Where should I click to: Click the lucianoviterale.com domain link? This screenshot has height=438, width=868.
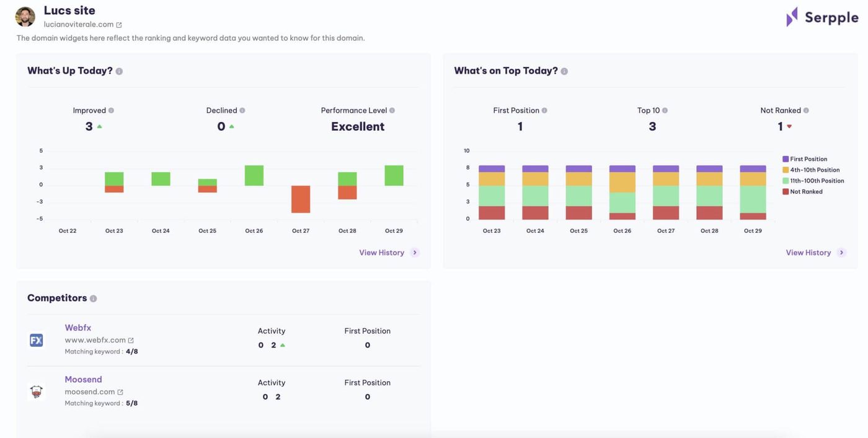pos(79,25)
